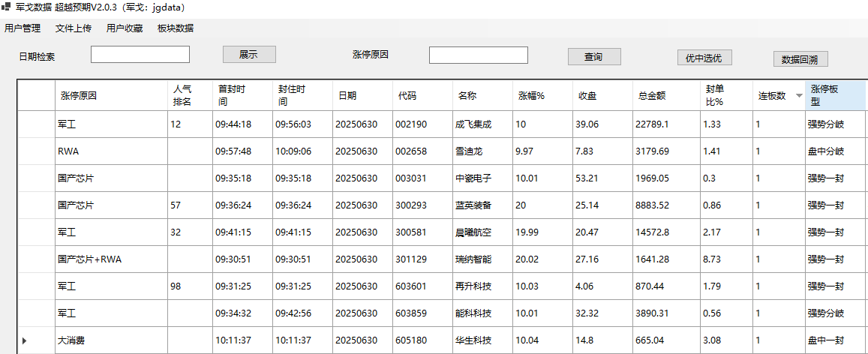Sort by 人气排名 column header
Viewport: 868px width, 354px height.
(x=190, y=96)
